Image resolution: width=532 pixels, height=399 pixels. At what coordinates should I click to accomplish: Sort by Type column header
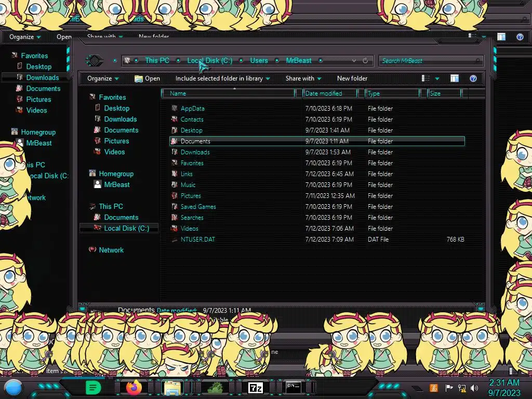392,94
